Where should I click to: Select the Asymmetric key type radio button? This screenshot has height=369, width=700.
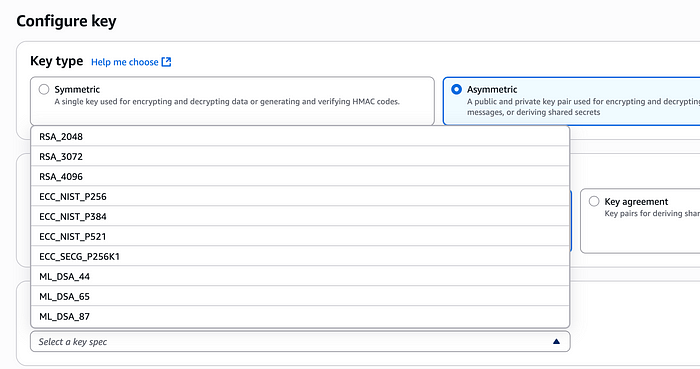(x=456, y=89)
